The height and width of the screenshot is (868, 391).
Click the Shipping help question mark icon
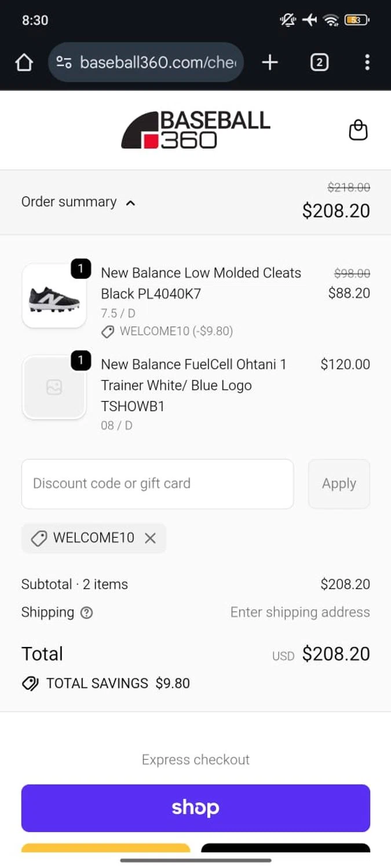pyautogui.click(x=87, y=613)
